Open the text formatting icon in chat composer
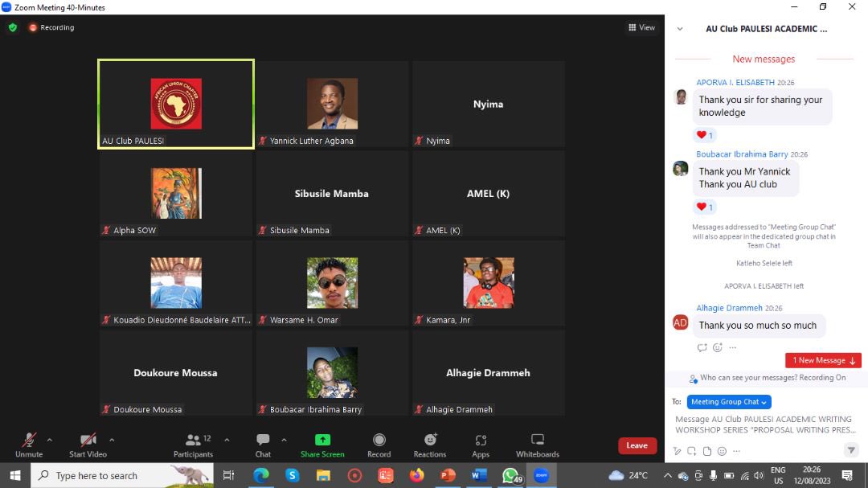The height and width of the screenshot is (488, 868). point(677,451)
